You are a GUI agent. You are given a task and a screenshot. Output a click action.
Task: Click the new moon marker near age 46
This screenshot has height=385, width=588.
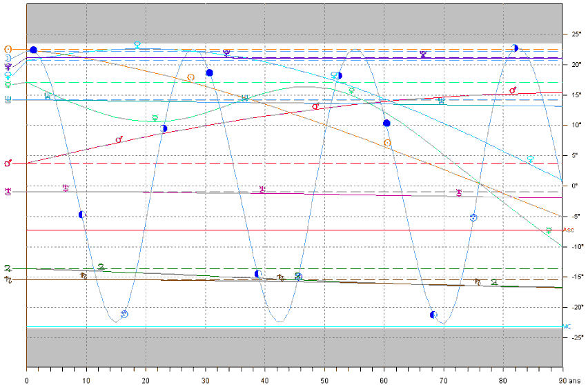(298, 277)
